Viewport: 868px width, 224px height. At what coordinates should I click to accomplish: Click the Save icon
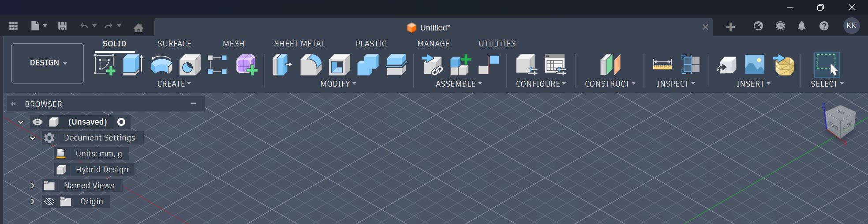point(62,26)
